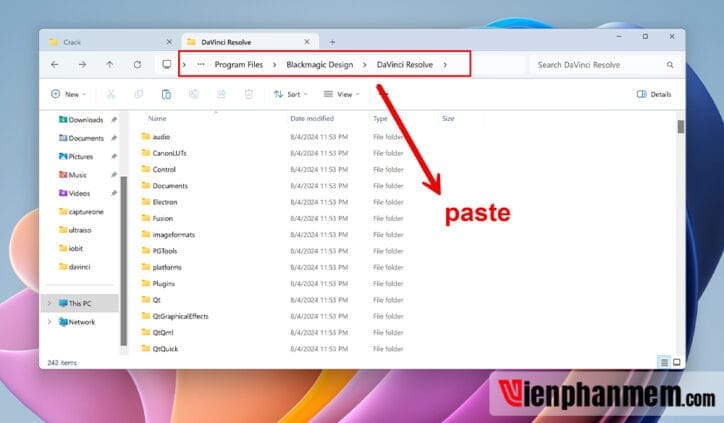This screenshot has height=423, width=724.
Task: Click the navigation pane scrollbar
Action: tap(123, 261)
